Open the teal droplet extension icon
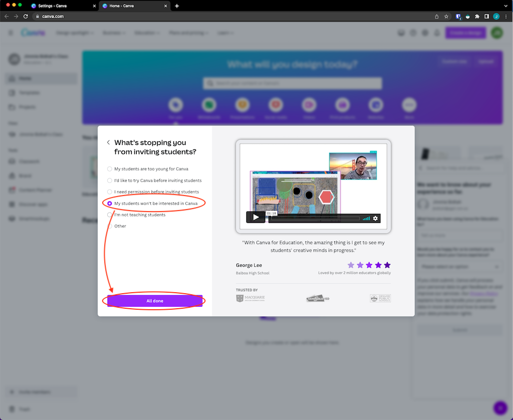Image resolution: width=513 pixels, height=420 pixels. tap(467, 17)
